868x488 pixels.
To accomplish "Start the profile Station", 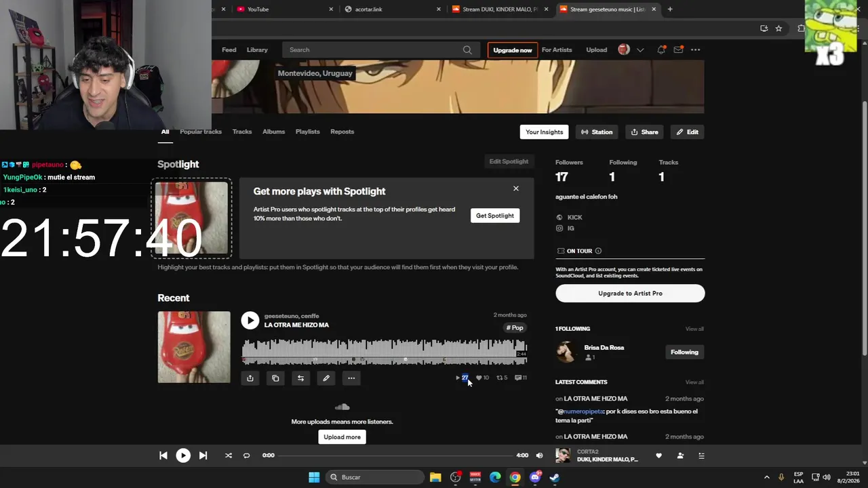I will pos(597,132).
